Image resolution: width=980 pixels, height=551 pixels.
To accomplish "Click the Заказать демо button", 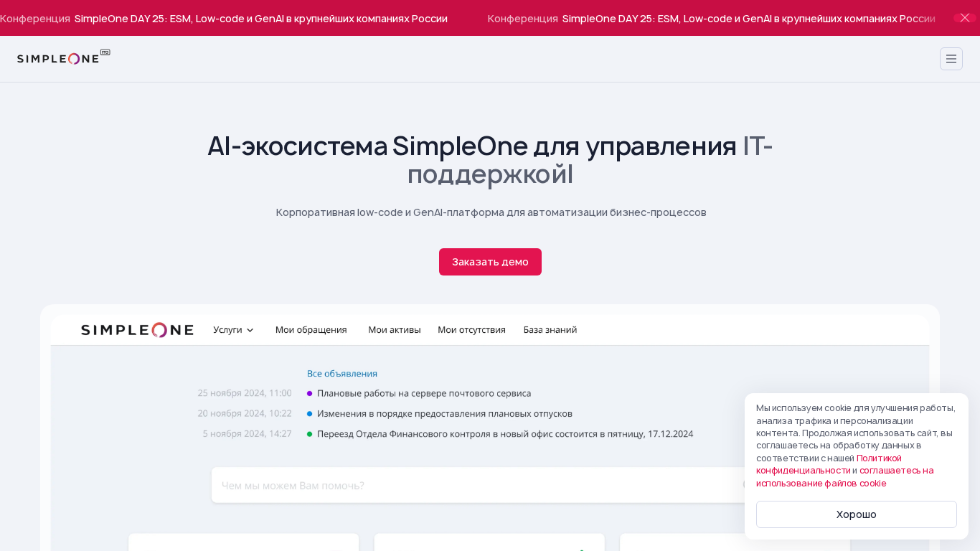I will coord(490,262).
